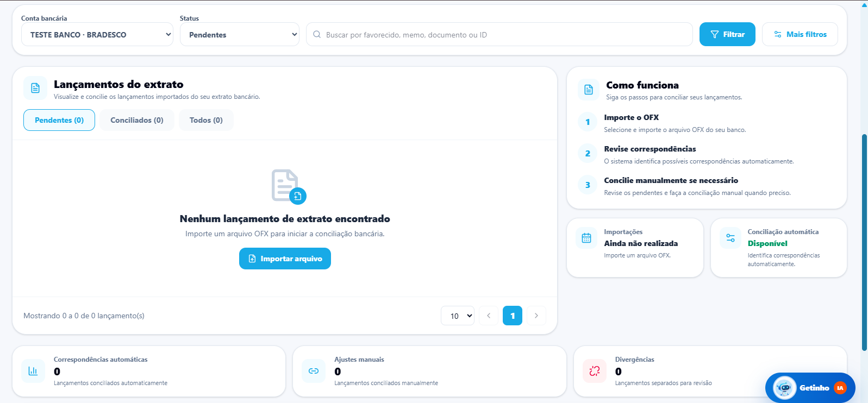
Task: Open the Conta bancária dropdown
Action: (97, 34)
